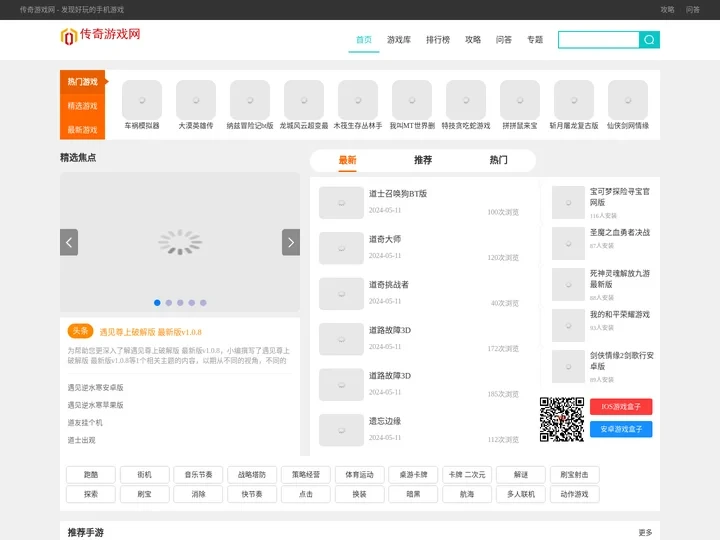Open thumbnail of 道奇挑战者

(341, 293)
